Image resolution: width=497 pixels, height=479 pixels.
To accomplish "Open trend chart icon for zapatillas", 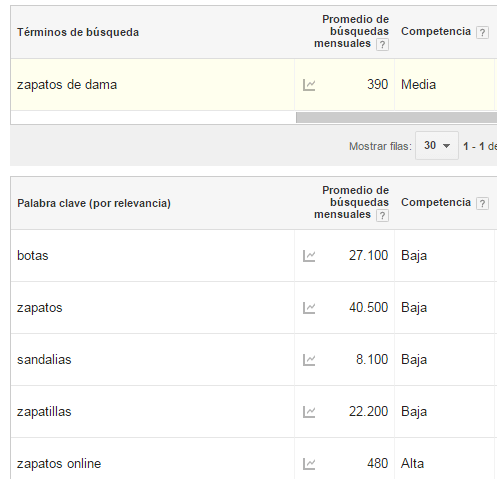I will pyautogui.click(x=309, y=412).
